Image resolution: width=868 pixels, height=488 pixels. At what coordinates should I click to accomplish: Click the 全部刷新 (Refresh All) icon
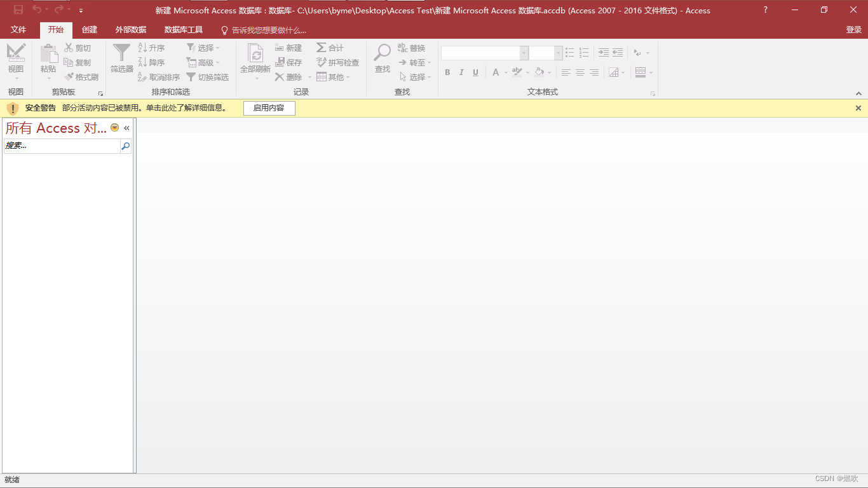pos(255,53)
